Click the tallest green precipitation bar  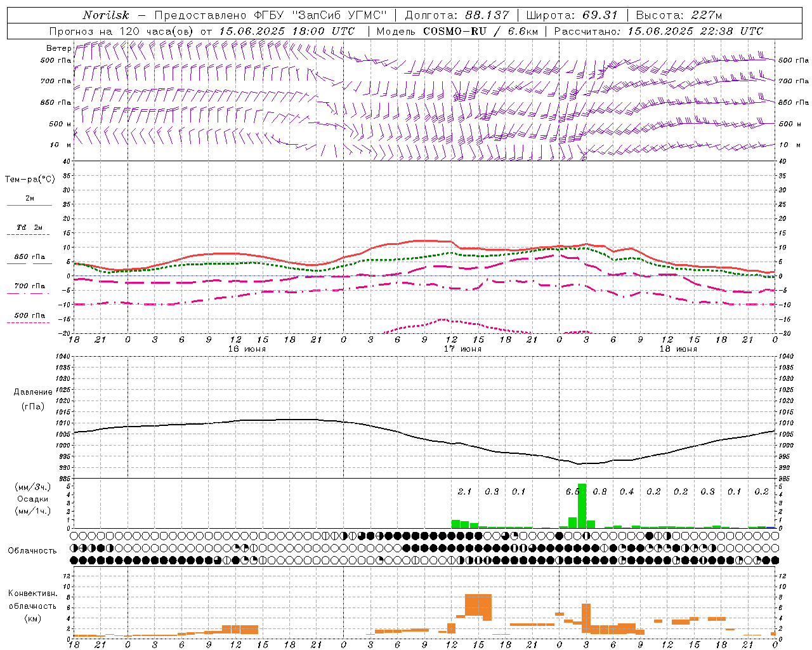click(x=582, y=506)
